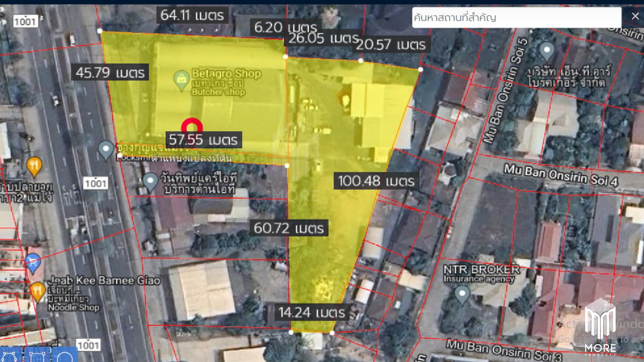Open the Jeab Kee noodle shop pin

pyautogui.click(x=38, y=292)
